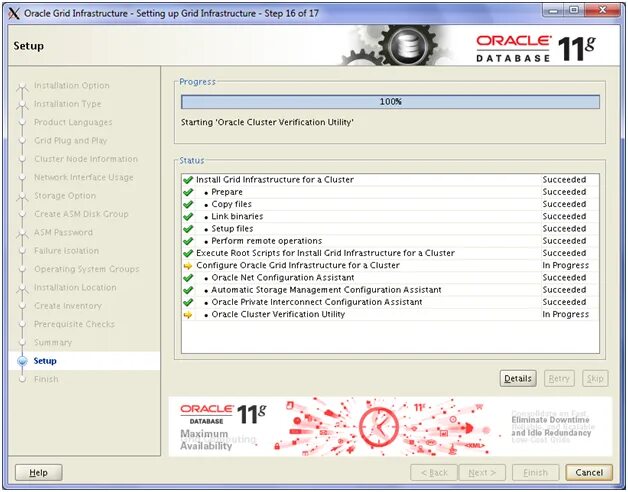Click the red clock graphic in banner
Viewport: 628px width, 492px height.
(378, 426)
